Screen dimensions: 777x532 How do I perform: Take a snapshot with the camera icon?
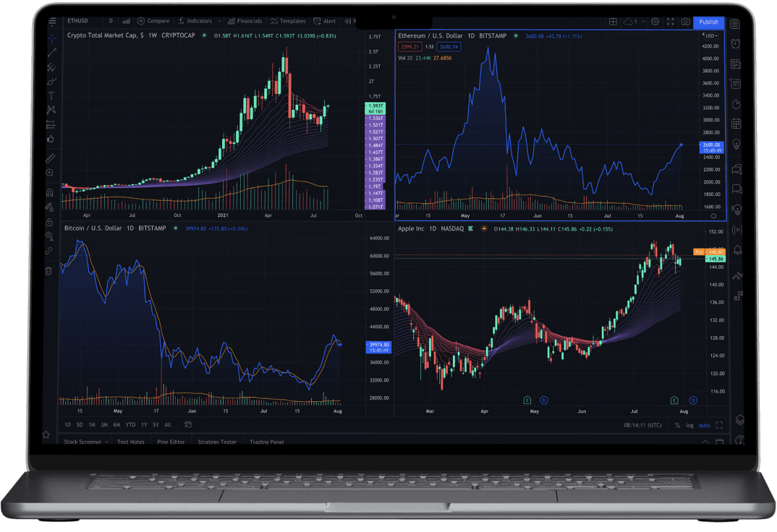point(685,22)
